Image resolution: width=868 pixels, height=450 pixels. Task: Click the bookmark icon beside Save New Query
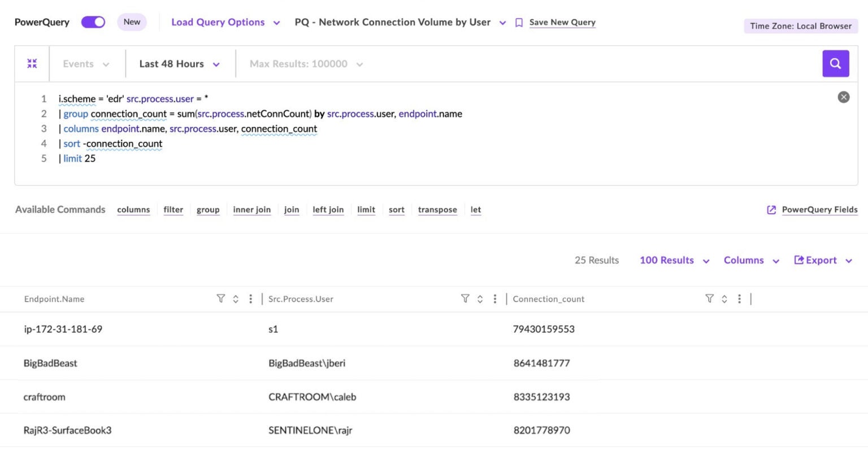(x=519, y=22)
